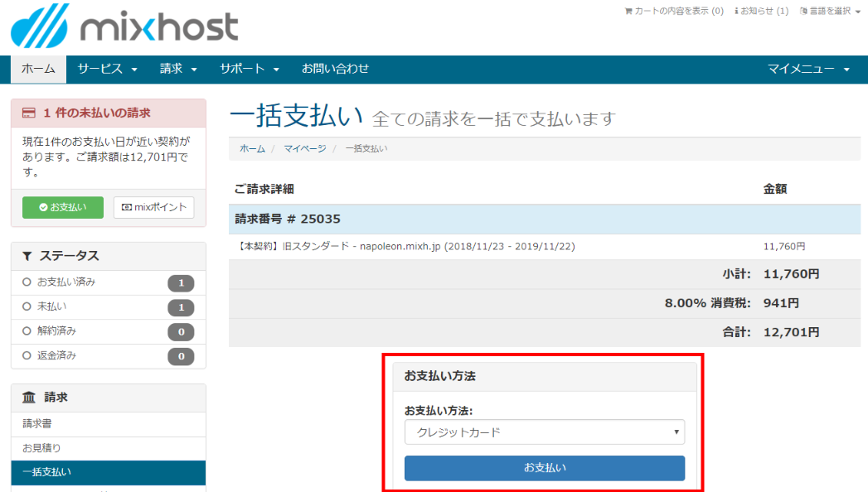Click the green checkmark お支払い sidebar button

(62, 207)
